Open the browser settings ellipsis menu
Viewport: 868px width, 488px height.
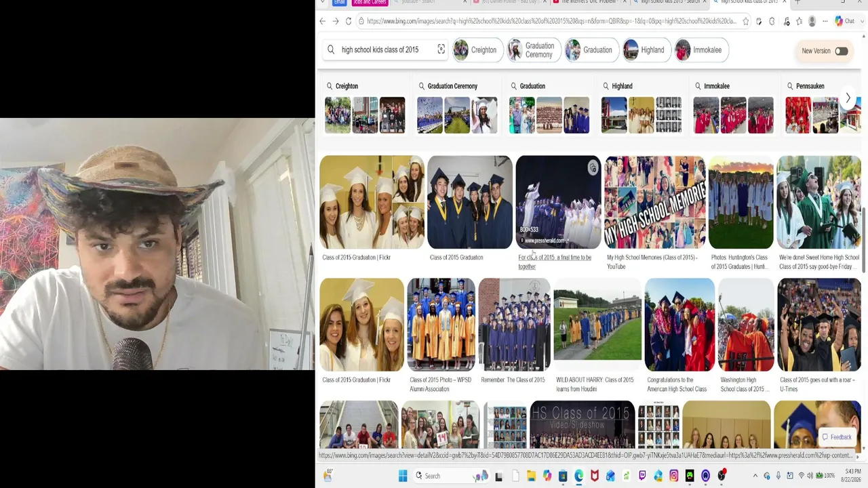point(825,21)
